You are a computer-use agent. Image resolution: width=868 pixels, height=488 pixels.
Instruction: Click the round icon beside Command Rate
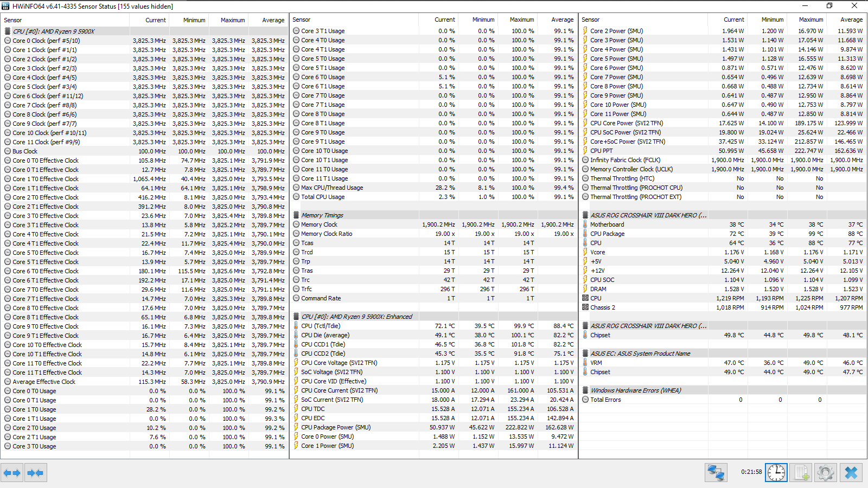(296, 298)
